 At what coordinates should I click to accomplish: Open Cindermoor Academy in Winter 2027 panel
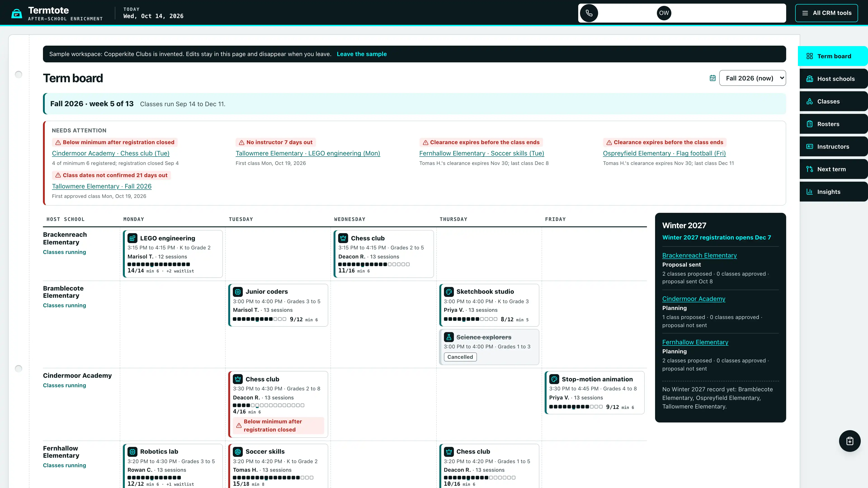tap(693, 299)
